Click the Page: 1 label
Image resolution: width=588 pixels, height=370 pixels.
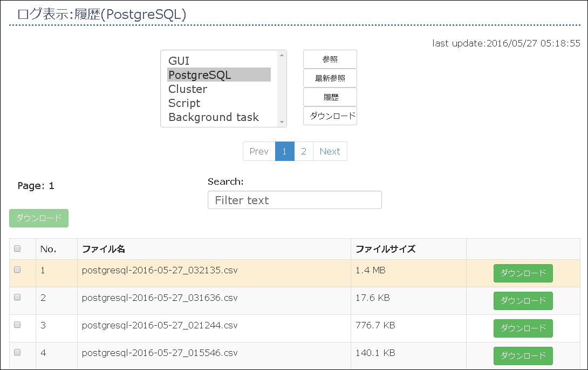36,186
